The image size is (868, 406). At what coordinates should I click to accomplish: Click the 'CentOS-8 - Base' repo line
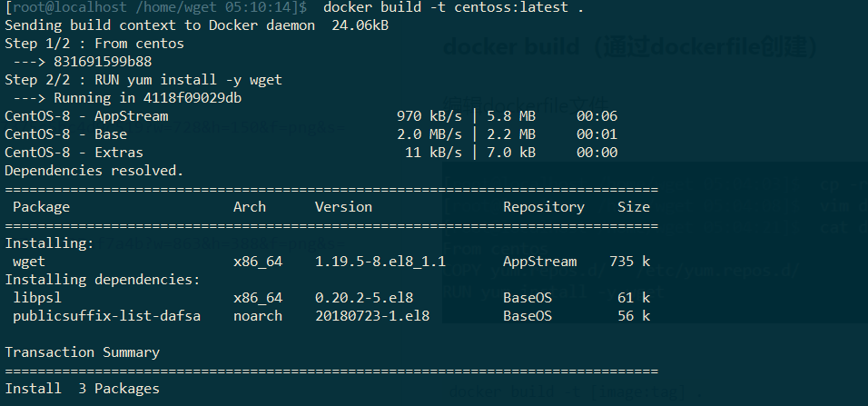coord(69,134)
